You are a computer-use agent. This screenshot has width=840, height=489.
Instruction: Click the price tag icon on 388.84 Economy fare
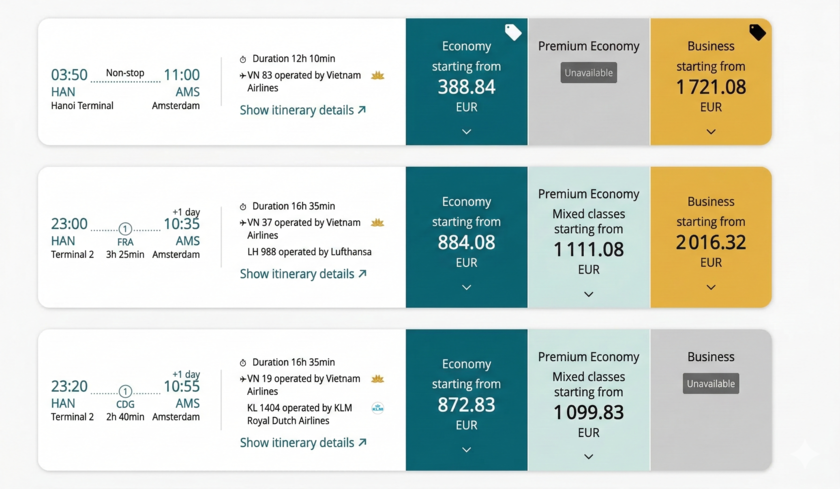[x=513, y=33]
